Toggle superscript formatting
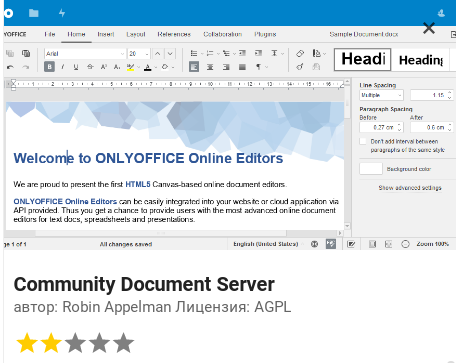This screenshot has width=456, height=363. point(104,67)
